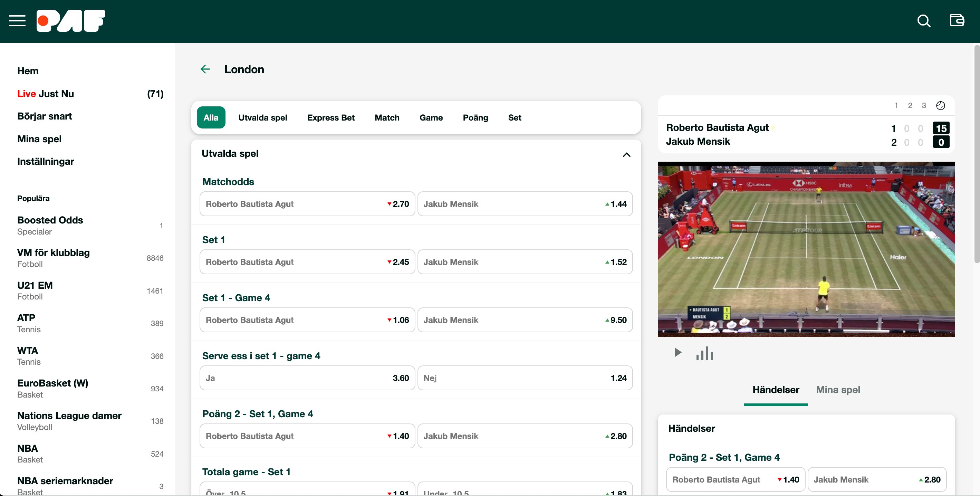Click the tennis ball icon on scoreboard
This screenshot has height=496, width=980.
point(940,105)
